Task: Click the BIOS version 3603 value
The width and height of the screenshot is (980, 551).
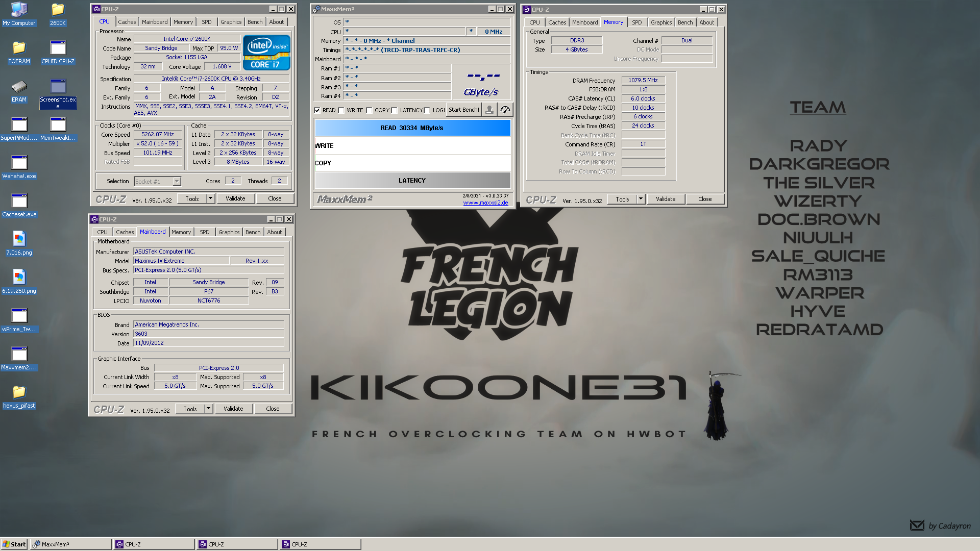Action: [x=208, y=334]
